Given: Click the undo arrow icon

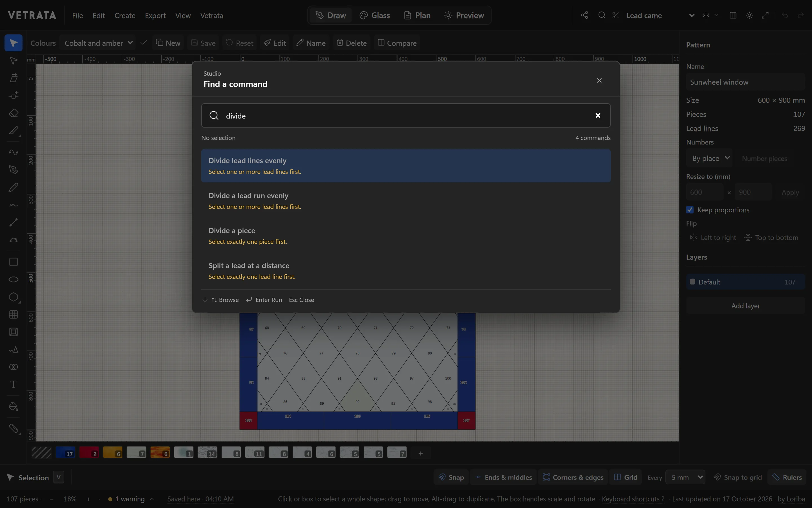Looking at the screenshot, I should tap(785, 15).
